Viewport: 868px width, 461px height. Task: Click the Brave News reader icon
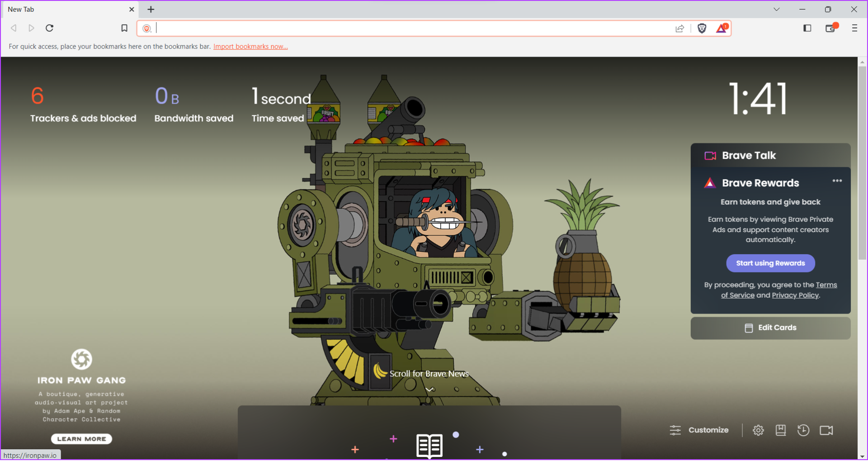pos(429,446)
